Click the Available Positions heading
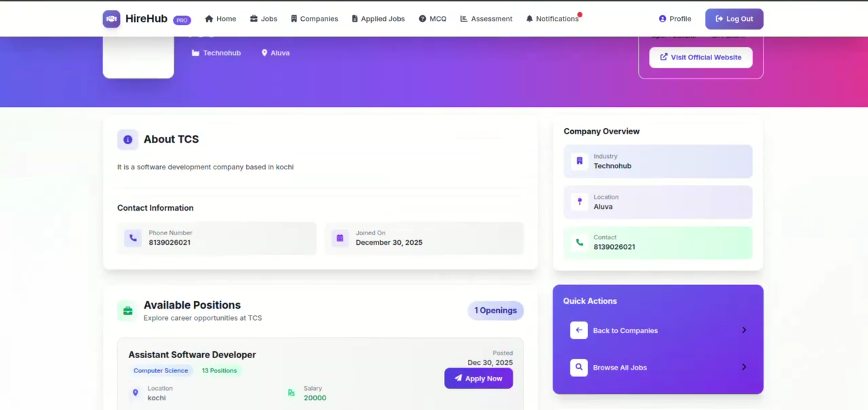868x410 pixels. 192,305
